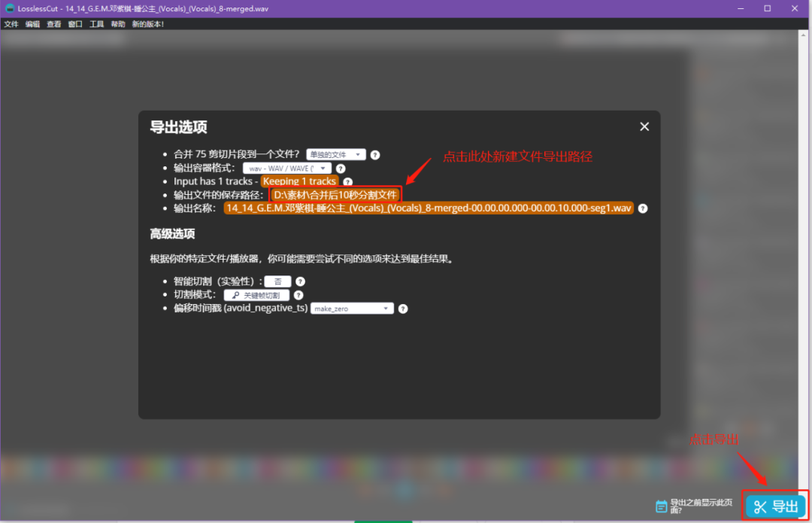Open the merge segments 单独的文件 dropdown

click(336, 154)
